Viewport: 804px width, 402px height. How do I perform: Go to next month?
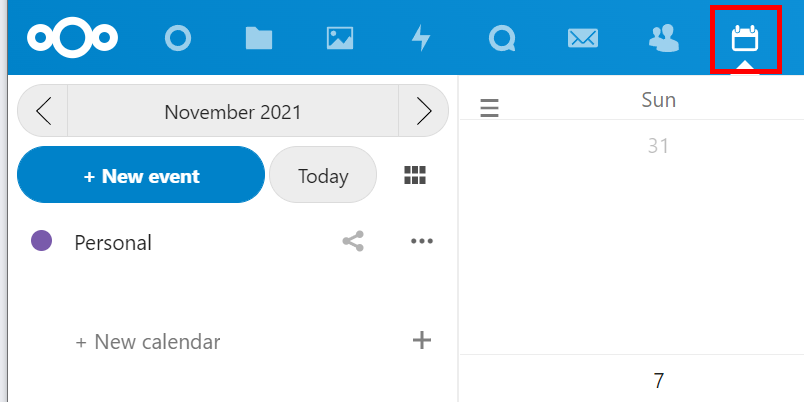423,111
